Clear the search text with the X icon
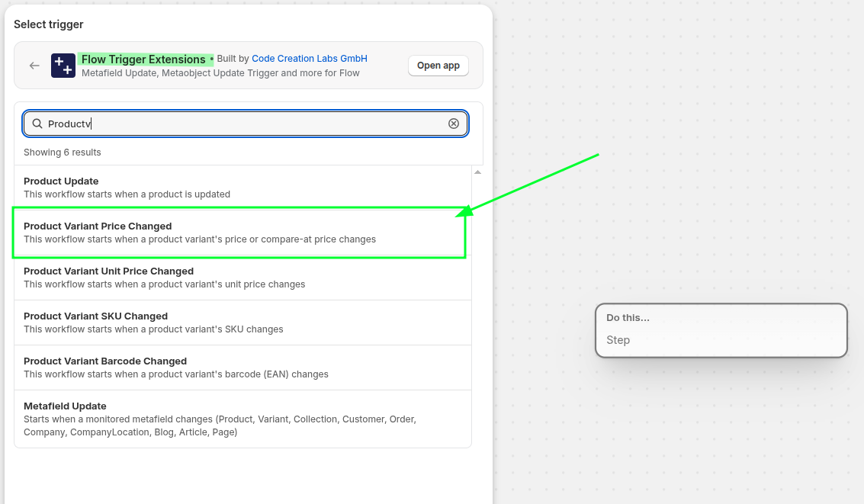 click(x=454, y=124)
